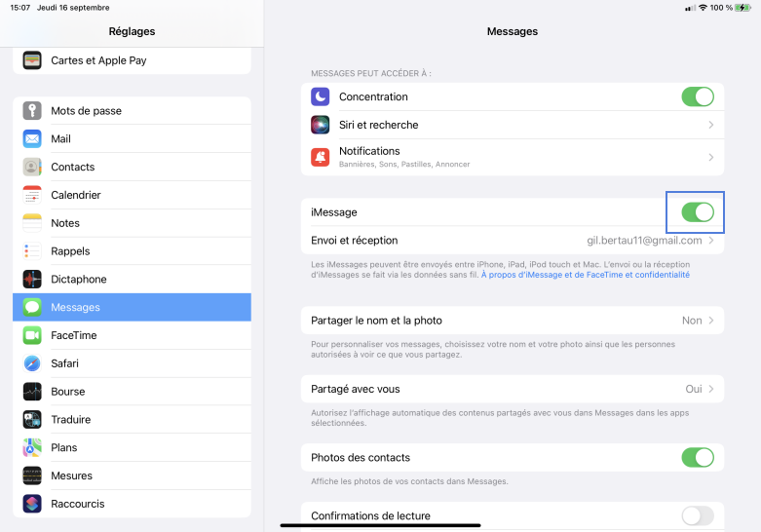Tap the FaceTime camera icon
The width and height of the screenshot is (761, 532).
(x=32, y=335)
